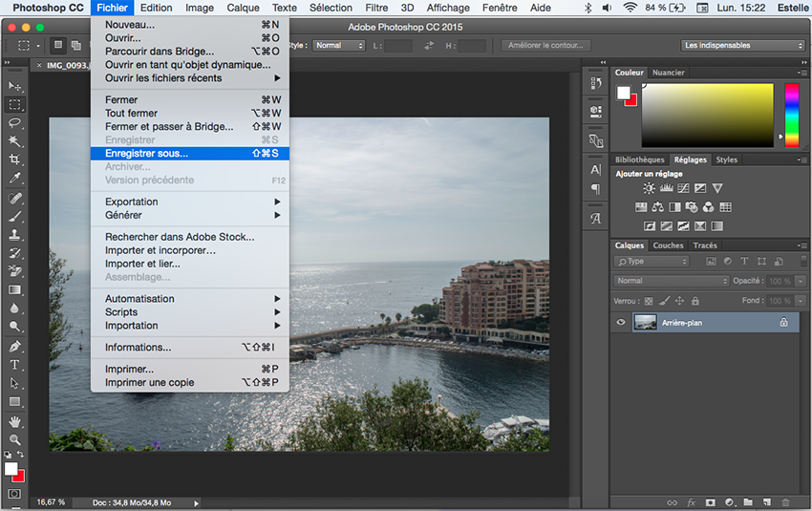Open the Normal blend mode dropdown
The width and height of the screenshot is (812, 511).
[x=672, y=281]
